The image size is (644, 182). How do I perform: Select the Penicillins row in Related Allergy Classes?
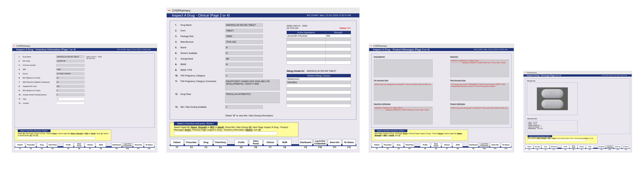pos(319,82)
